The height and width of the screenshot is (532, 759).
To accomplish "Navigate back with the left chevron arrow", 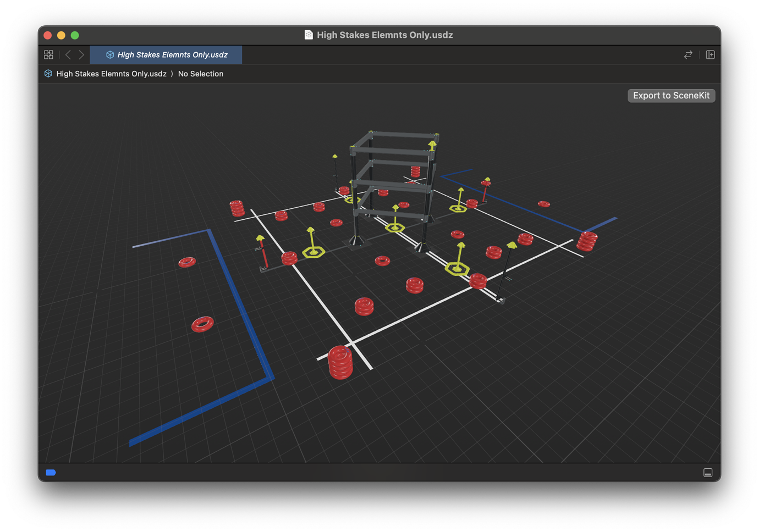I will click(68, 54).
